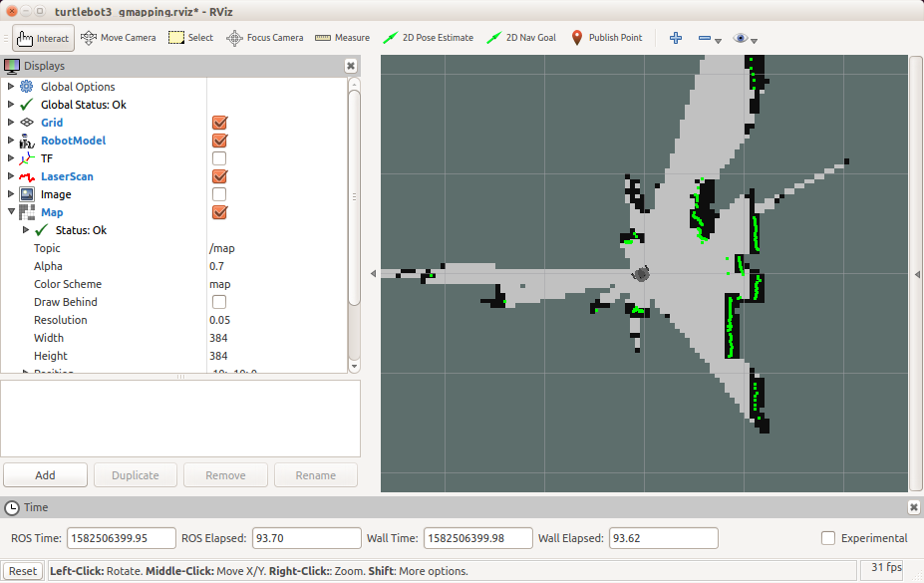Expand the Global Options tree item
The width and height of the screenshot is (924, 583).
pos(11,87)
